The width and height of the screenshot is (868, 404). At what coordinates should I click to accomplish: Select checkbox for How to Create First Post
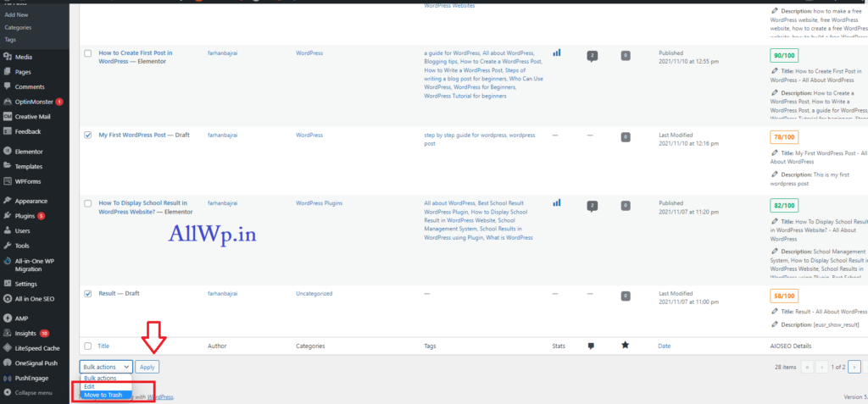pos(87,53)
